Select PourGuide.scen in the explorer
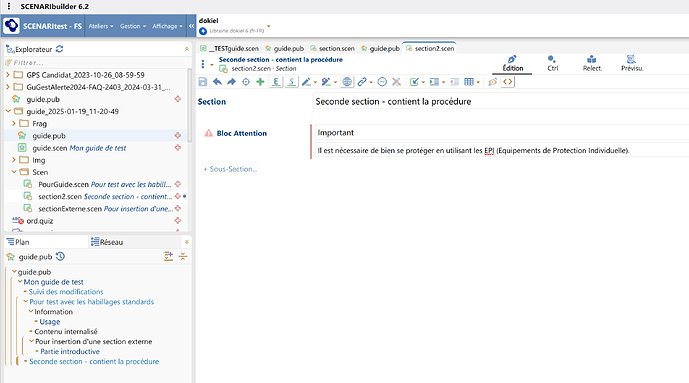The width and height of the screenshot is (689, 383). click(x=98, y=184)
